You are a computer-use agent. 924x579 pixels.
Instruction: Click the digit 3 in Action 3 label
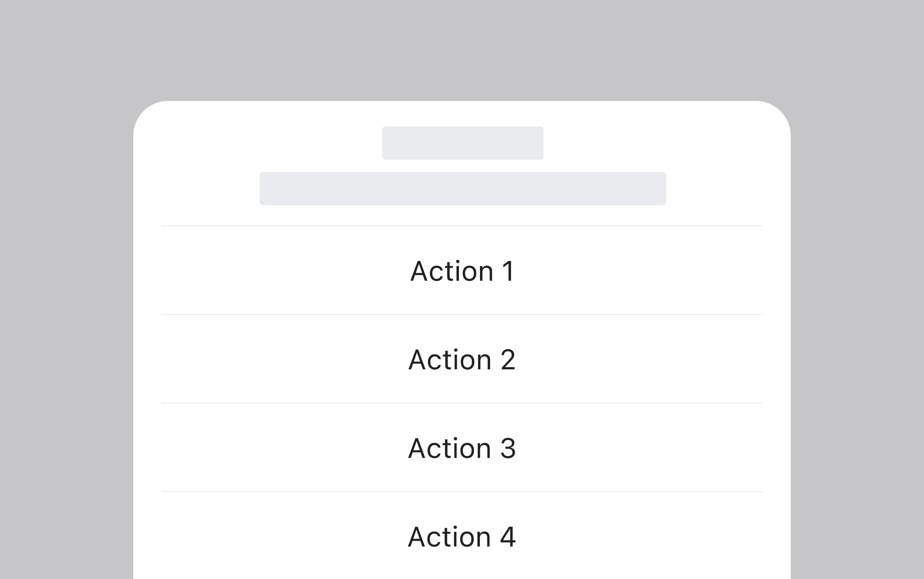(x=508, y=448)
